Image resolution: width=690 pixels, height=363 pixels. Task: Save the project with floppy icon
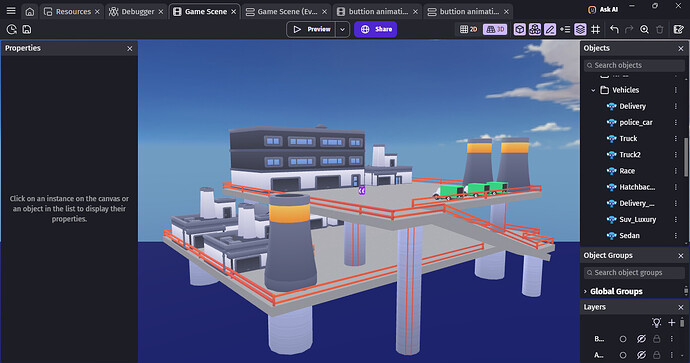point(27,29)
